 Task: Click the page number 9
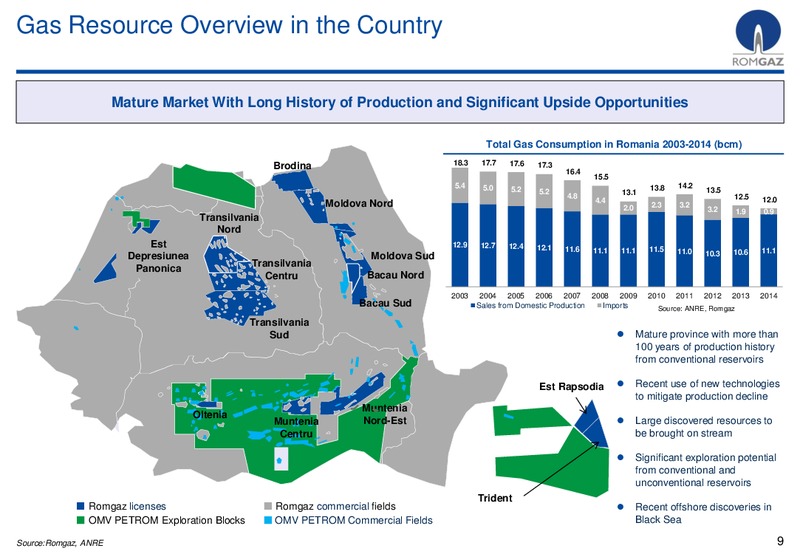pos(780,541)
